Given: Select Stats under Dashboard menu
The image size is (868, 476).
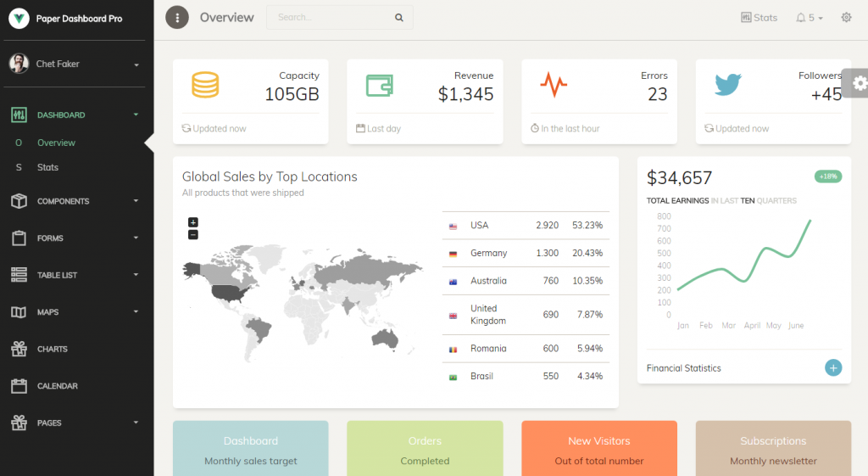Looking at the screenshot, I should coord(47,167).
